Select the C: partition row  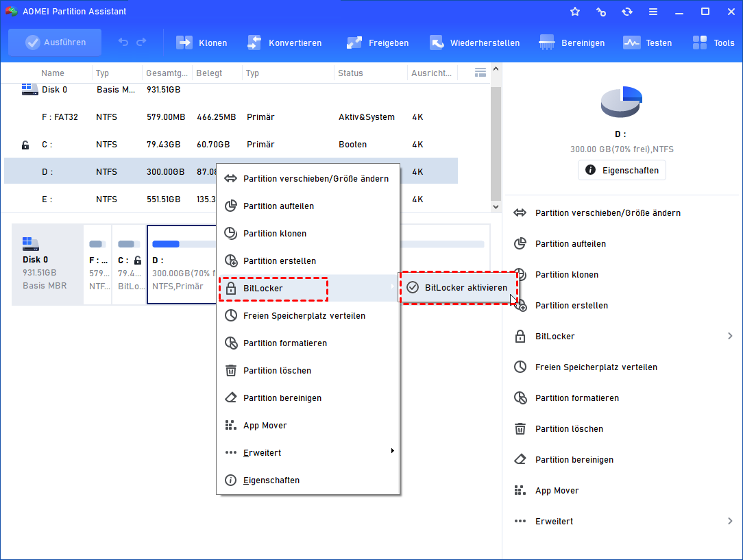(231, 145)
